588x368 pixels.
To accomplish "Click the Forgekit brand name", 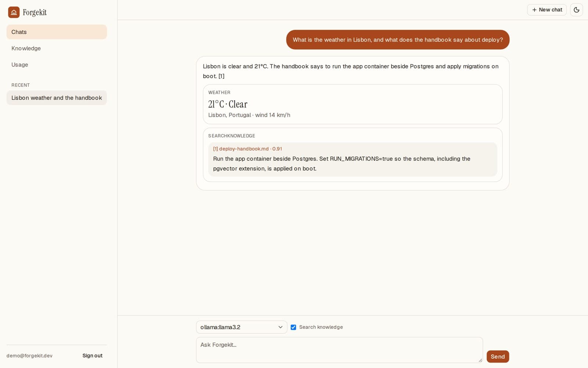I will click(x=35, y=13).
